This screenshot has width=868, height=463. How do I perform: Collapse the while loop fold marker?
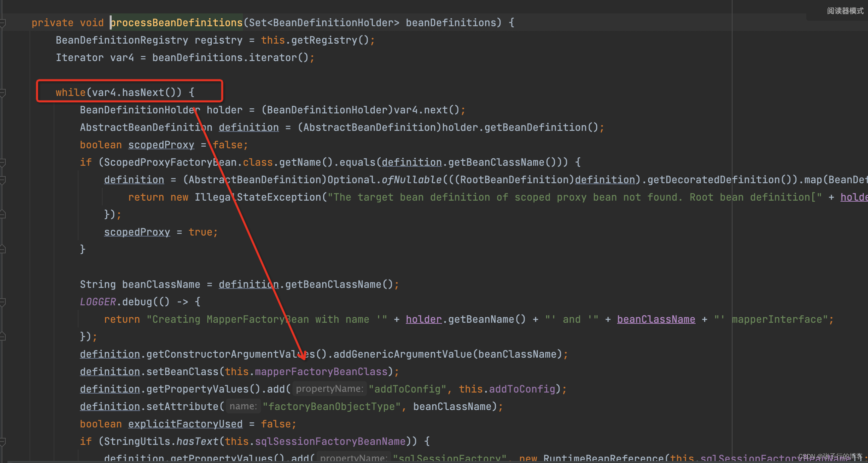[x=3, y=92]
